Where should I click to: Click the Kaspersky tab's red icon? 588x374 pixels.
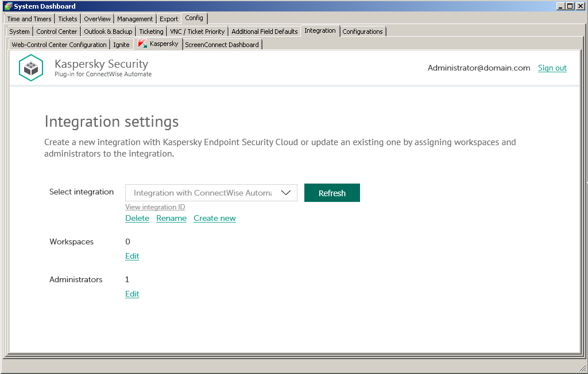[143, 44]
